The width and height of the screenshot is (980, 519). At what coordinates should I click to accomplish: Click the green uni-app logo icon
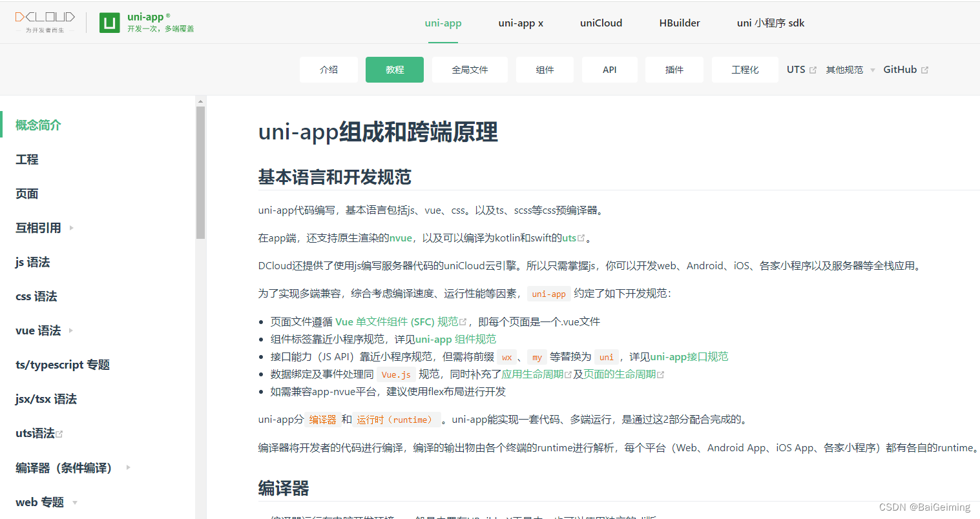coord(111,21)
